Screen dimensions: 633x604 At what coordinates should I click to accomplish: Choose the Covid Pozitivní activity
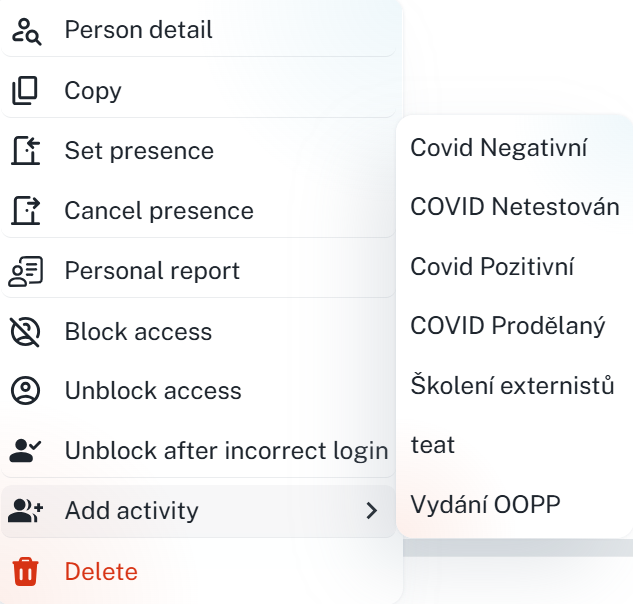(x=492, y=267)
